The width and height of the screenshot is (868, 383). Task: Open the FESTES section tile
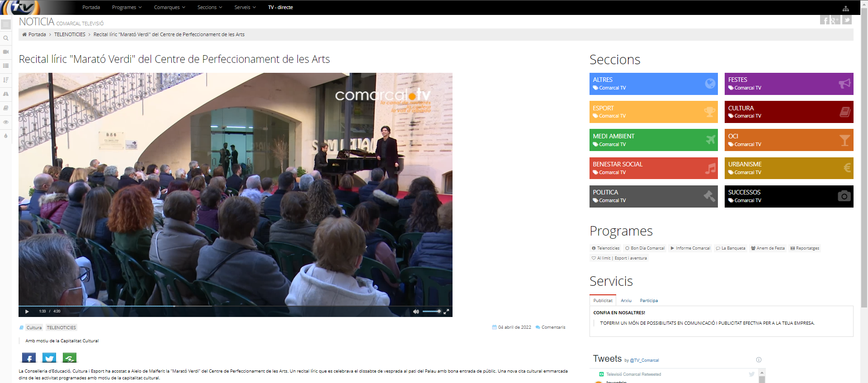(x=789, y=84)
